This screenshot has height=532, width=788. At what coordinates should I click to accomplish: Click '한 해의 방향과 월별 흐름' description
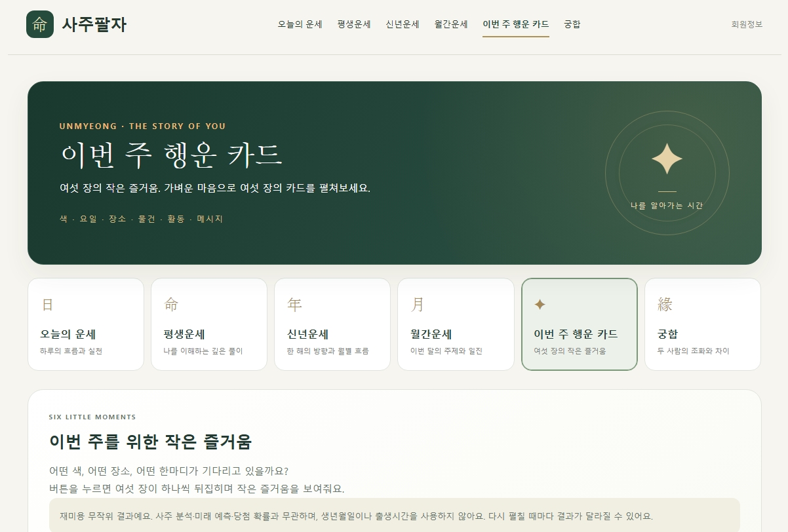pos(328,351)
